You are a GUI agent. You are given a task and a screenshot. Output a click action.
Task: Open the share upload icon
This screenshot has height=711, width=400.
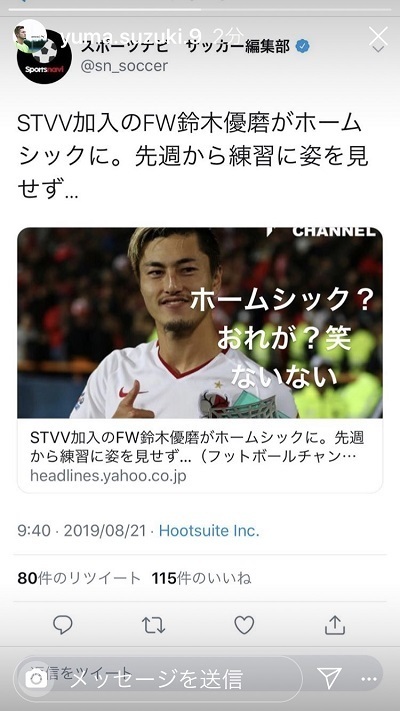coord(335,625)
